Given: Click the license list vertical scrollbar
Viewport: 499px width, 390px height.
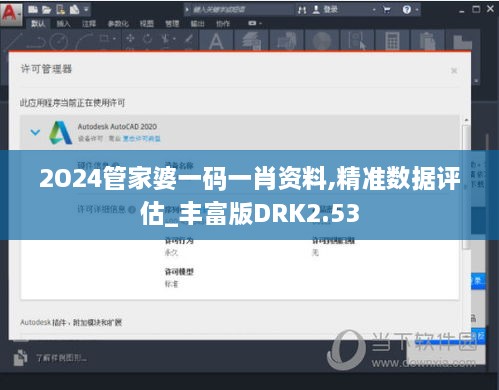Looking at the screenshot, I should [x=466, y=187].
